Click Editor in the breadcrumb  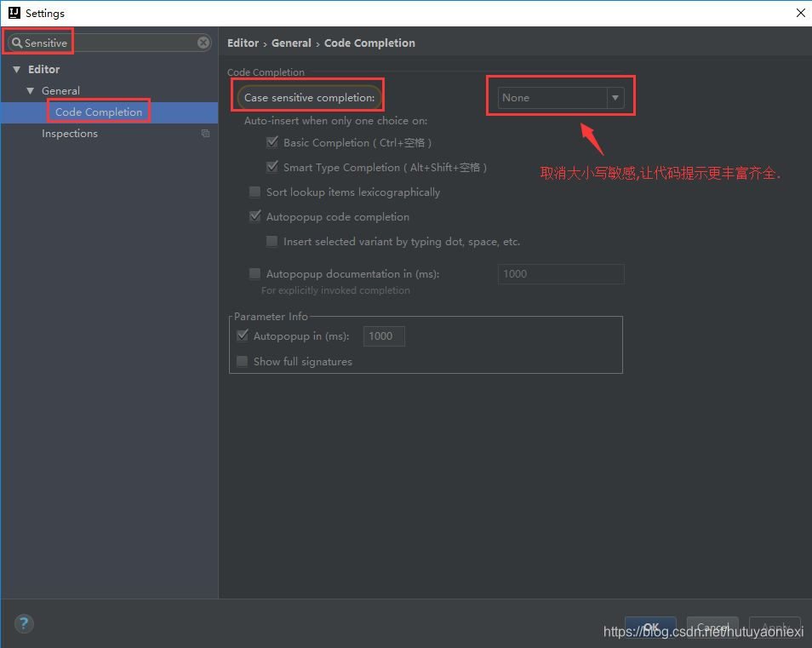coord(243,43)
